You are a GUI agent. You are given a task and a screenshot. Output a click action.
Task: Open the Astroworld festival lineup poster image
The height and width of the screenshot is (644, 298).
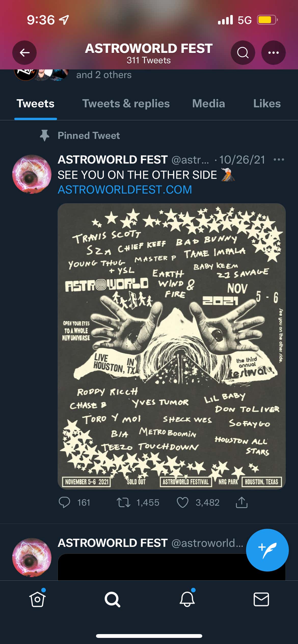pos(172,346)
